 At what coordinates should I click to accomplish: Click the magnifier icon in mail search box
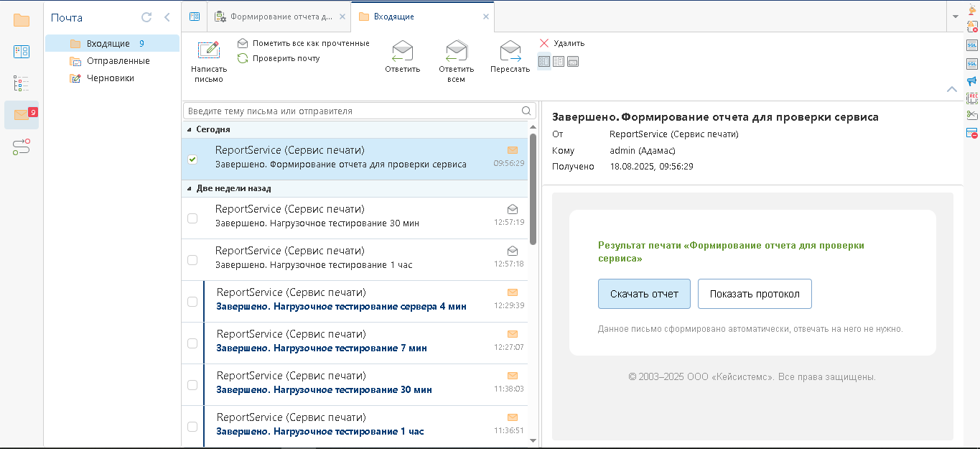tap(527, 111)
